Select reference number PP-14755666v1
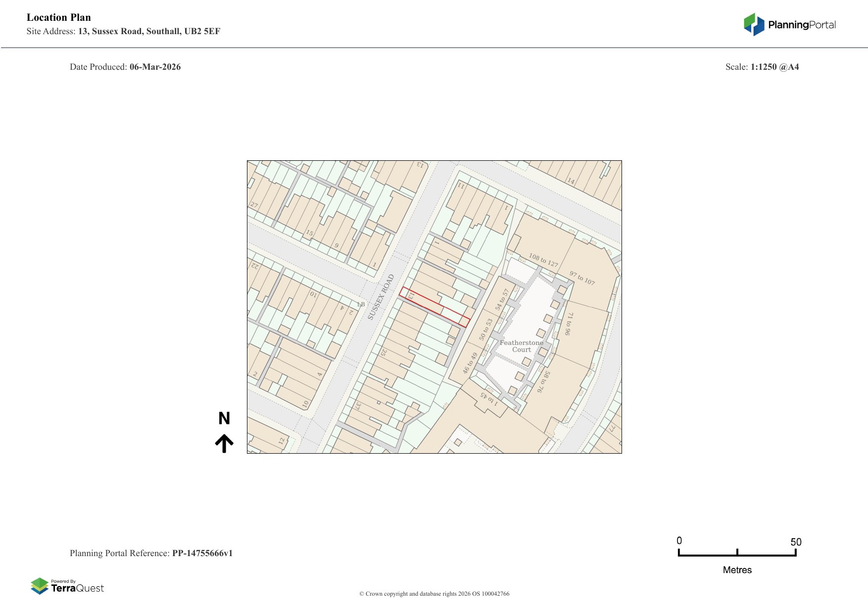Image resolution: width=868 pixels, height=614 pixels. (x=202, y=553)
